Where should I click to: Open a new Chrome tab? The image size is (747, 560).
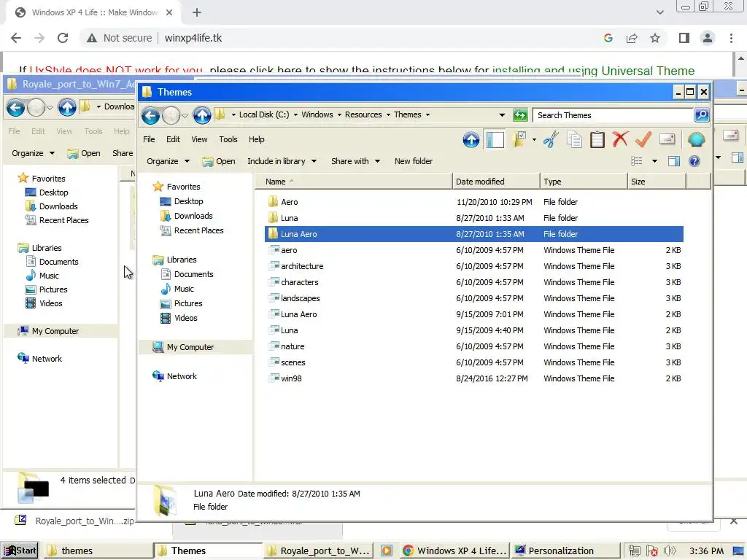197,12
